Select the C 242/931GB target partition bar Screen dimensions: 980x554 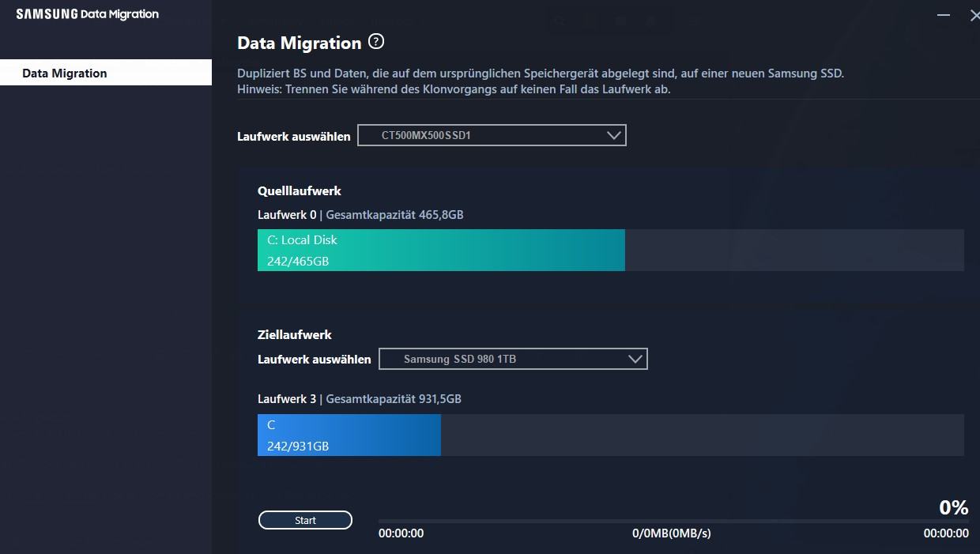[x=349, y=435]
